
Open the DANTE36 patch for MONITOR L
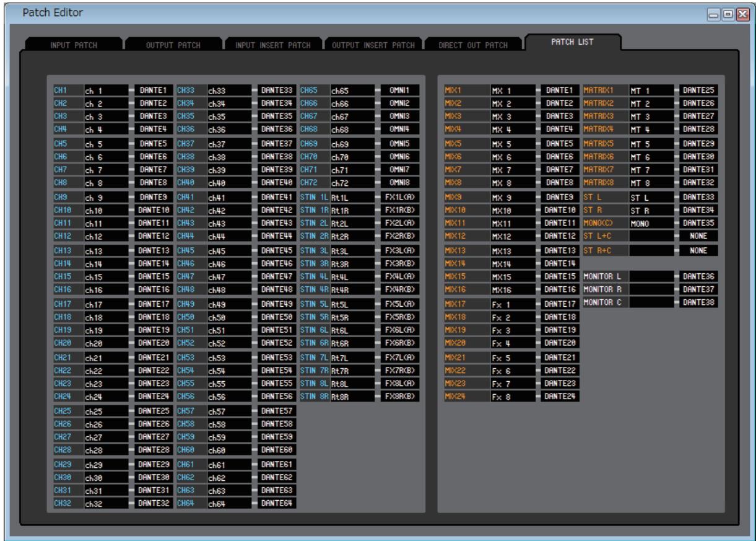(x=698, y=276)
